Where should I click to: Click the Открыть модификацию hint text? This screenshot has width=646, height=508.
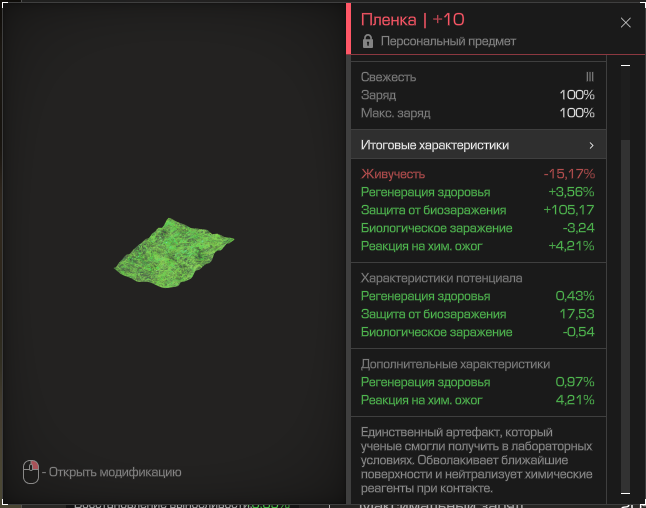coord(115,472)
